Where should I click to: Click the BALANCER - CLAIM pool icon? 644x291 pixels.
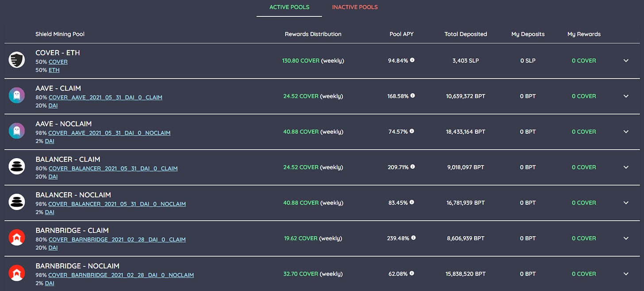coord(17,166)
